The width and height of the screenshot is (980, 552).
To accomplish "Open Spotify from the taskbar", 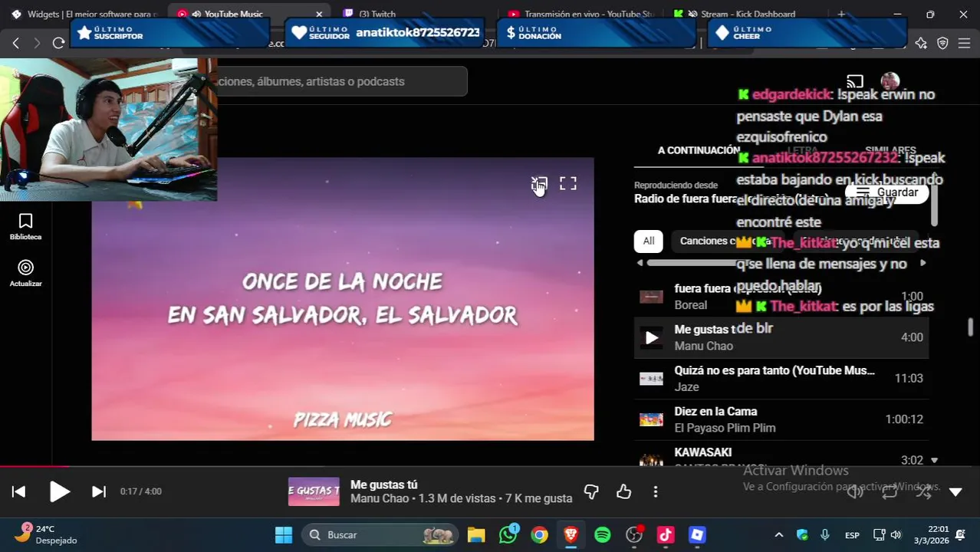I will pyautogui.click(x=603, y=535).
